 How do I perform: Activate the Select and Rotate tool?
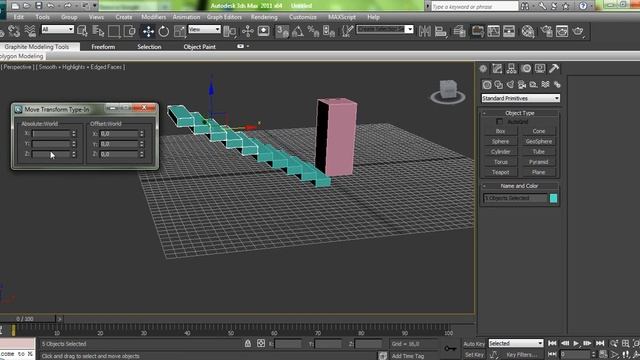click(x=164, y=31)
